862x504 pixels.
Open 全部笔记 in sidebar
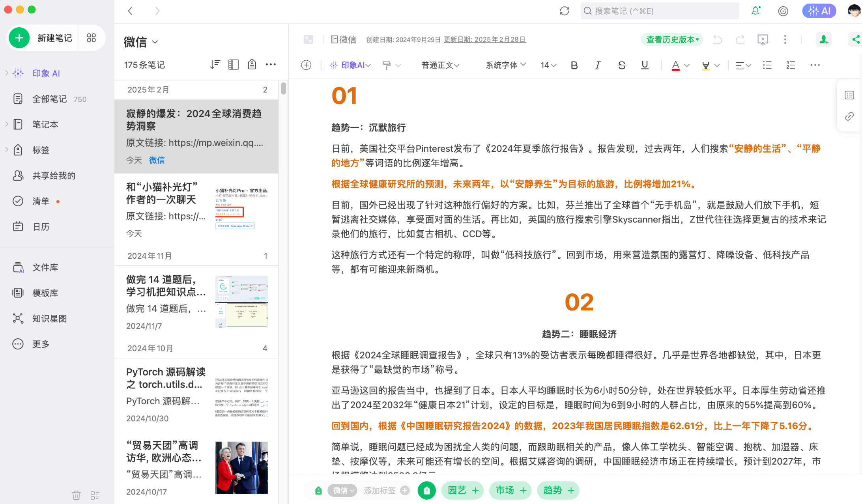pyautogui.click(x=49, y=99)
